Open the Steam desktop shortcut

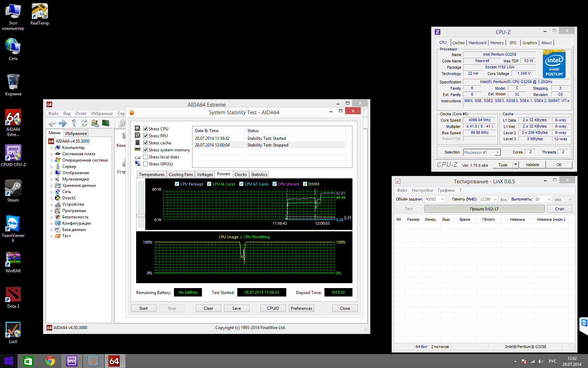(13, 191)
